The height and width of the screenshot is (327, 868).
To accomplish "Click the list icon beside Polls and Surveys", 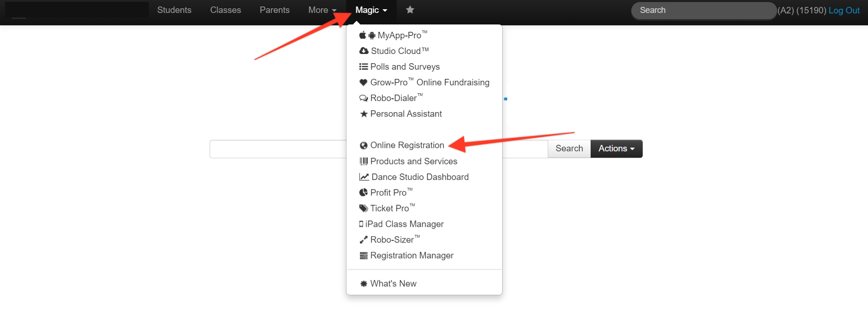I will point(364,66).
